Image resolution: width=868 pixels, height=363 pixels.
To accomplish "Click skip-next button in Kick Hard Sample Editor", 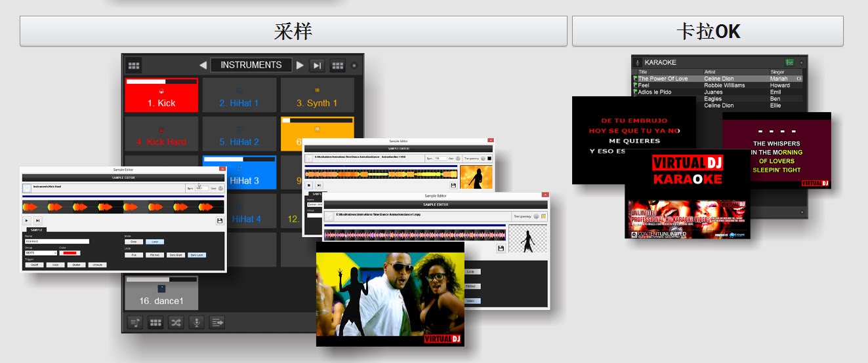I will (x=37, y=221).
